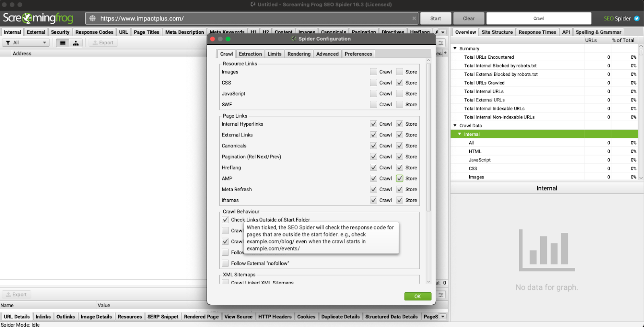
Task: Collapse the Summary section
Action: [455, 48]
